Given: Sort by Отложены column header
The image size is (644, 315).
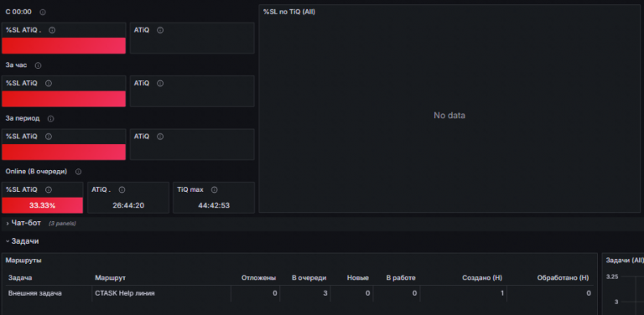Looking at the screenshot, I should coord(259,277).
